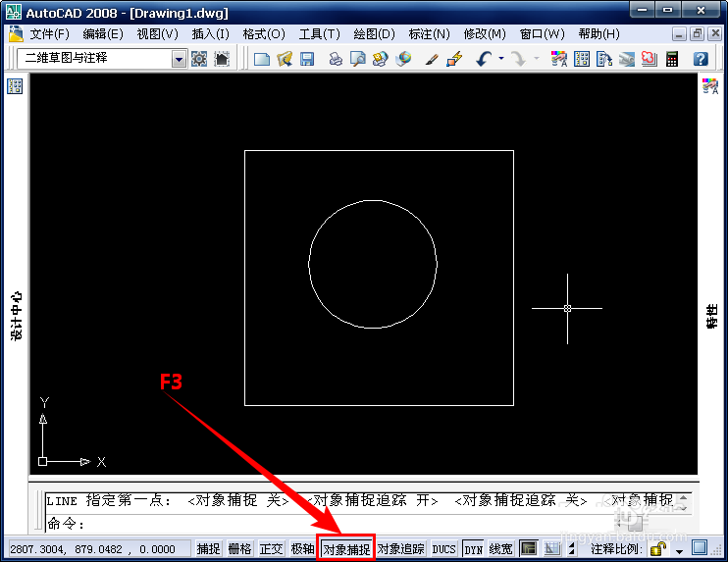Open the 编辑(E) menu
The width and height of the screenshot is (728, 562).
pos(103,34)
